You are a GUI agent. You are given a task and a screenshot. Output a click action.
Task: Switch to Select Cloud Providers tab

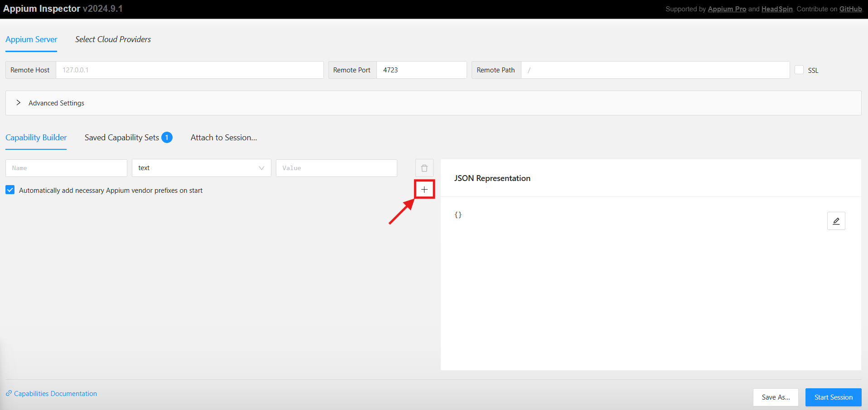pos(113,39)
